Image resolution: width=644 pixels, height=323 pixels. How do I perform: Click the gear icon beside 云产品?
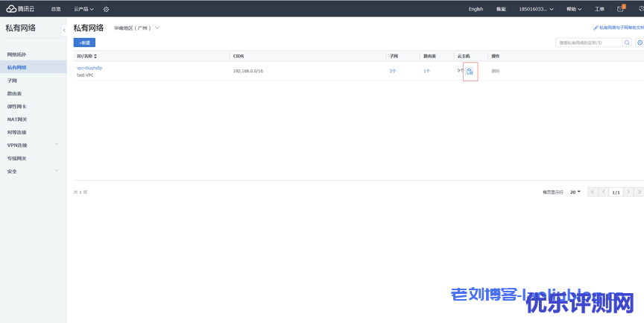[x=106, y=9]
